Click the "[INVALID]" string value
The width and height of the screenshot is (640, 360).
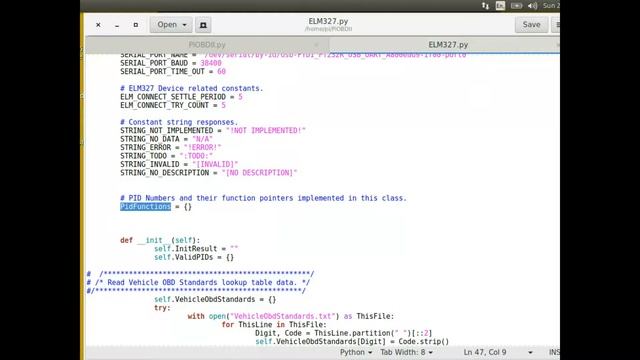215,164
